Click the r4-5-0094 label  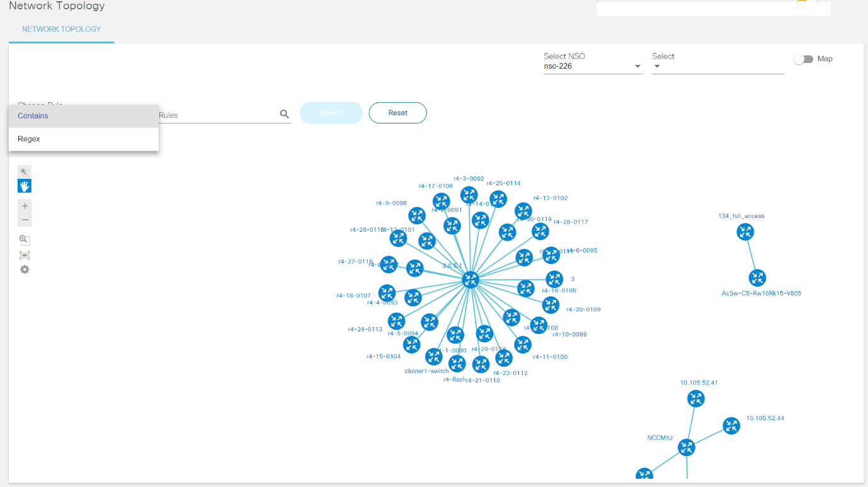403,334
